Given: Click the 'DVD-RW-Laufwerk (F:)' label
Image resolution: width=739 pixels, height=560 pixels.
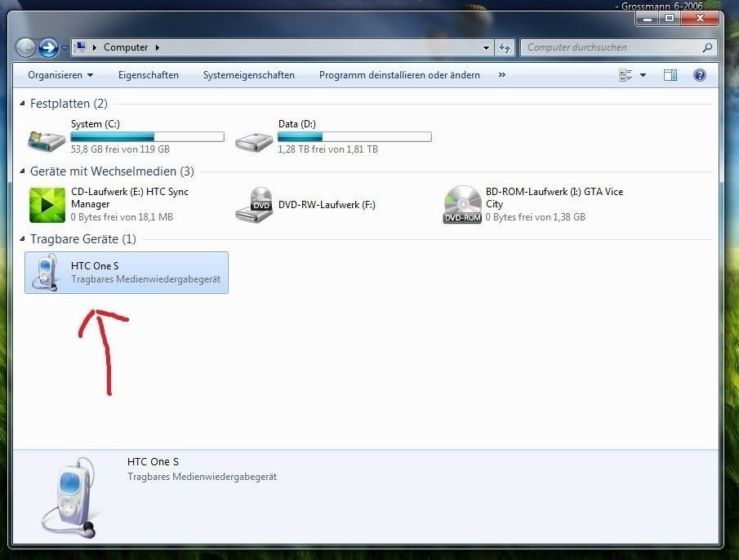Looking at the screenshot, I should tap(327, 205).
